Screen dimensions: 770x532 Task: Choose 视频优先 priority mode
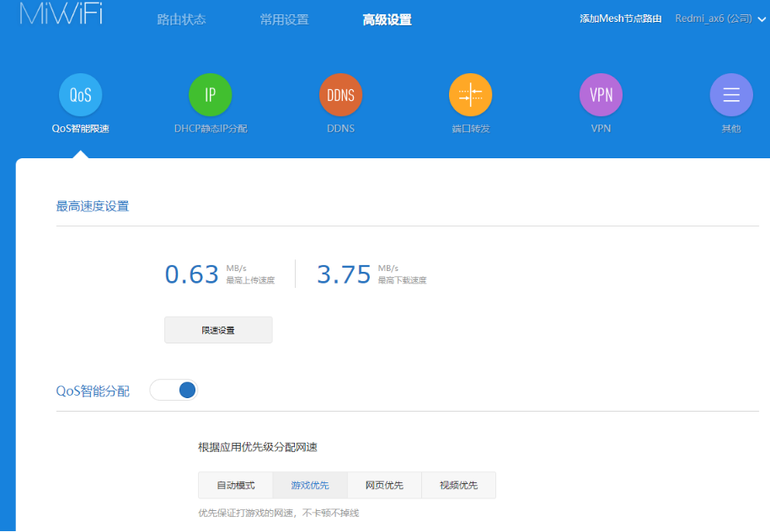coord(458,486)
